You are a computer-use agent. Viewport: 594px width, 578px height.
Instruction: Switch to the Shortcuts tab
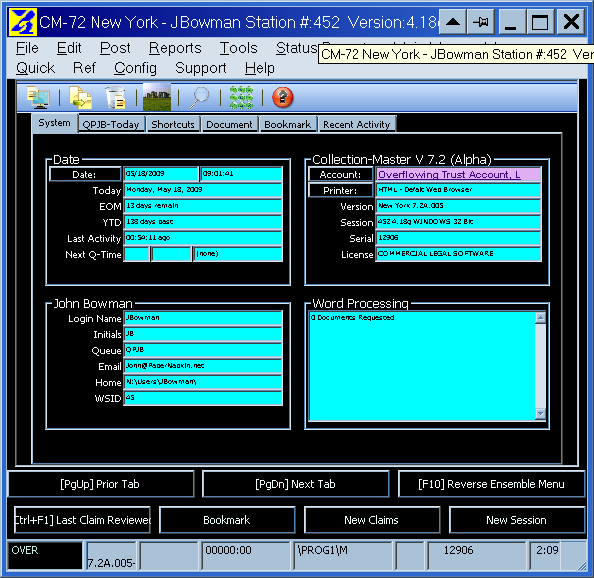pos(173,125)
